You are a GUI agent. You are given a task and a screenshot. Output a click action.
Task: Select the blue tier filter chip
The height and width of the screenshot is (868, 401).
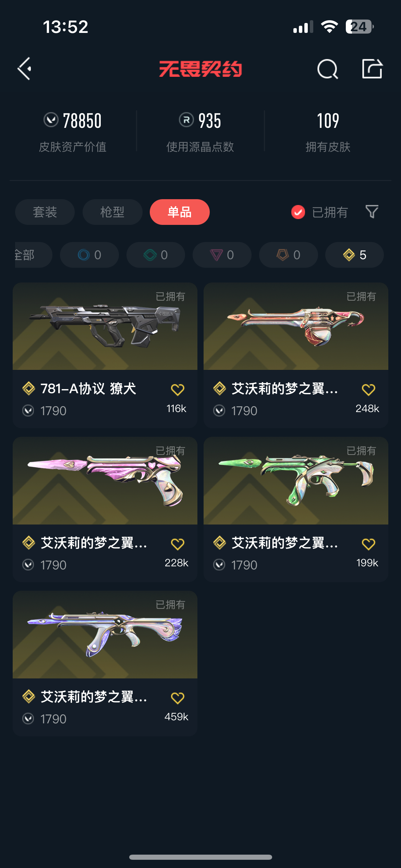point(89,255)
